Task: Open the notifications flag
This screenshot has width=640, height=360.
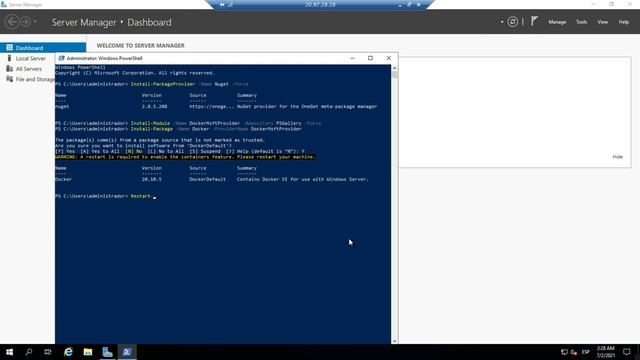Action: point(534,21)
